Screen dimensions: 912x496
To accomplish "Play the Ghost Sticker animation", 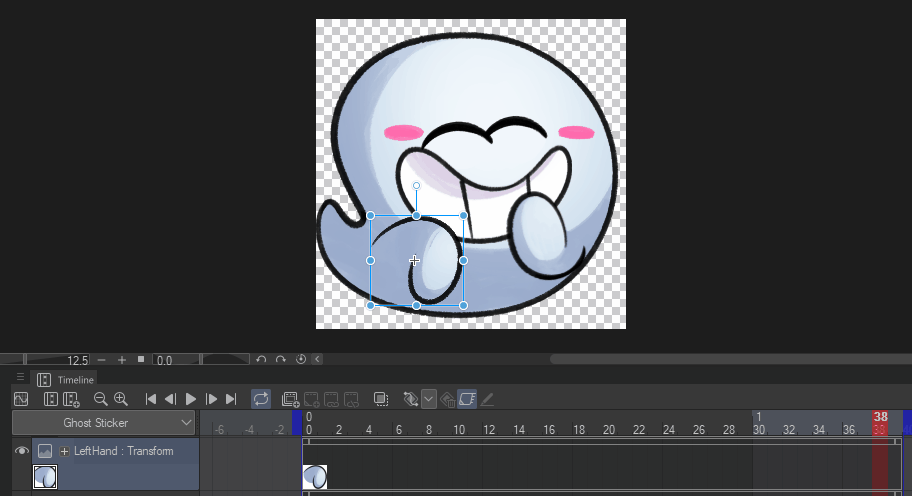I will pos(191,399).
